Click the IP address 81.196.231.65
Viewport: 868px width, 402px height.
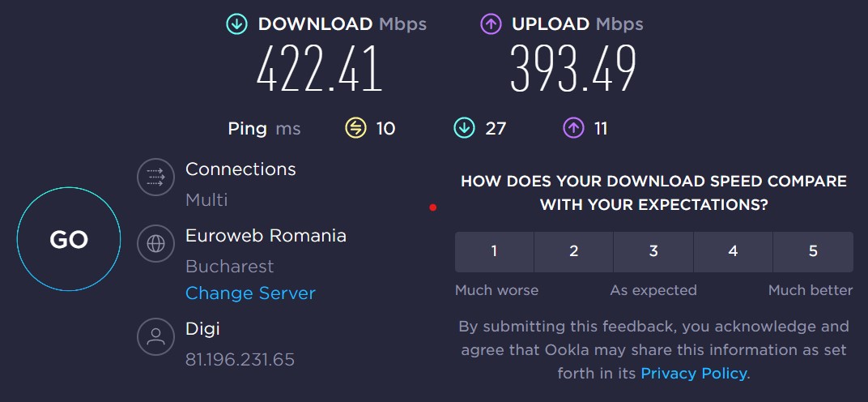pyautogui.click(x=240, y=359)
